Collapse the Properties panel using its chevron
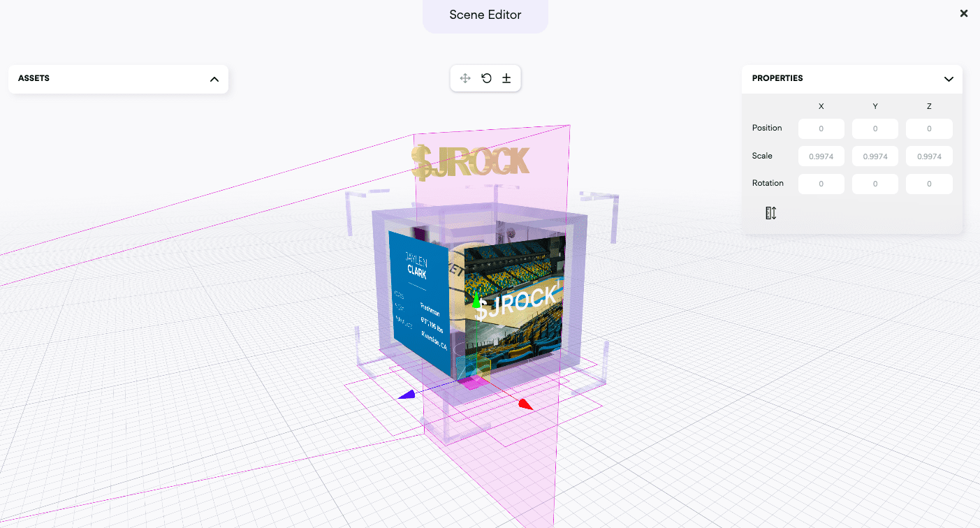 949,79
